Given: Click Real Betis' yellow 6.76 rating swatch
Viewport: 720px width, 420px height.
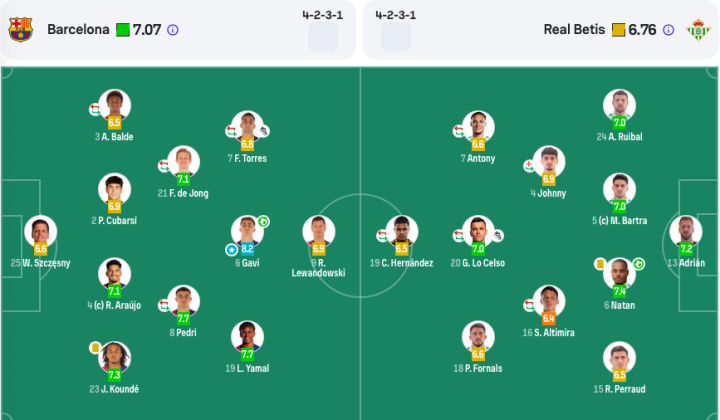Looking at the screenshot, I should (x=619, y=30).
